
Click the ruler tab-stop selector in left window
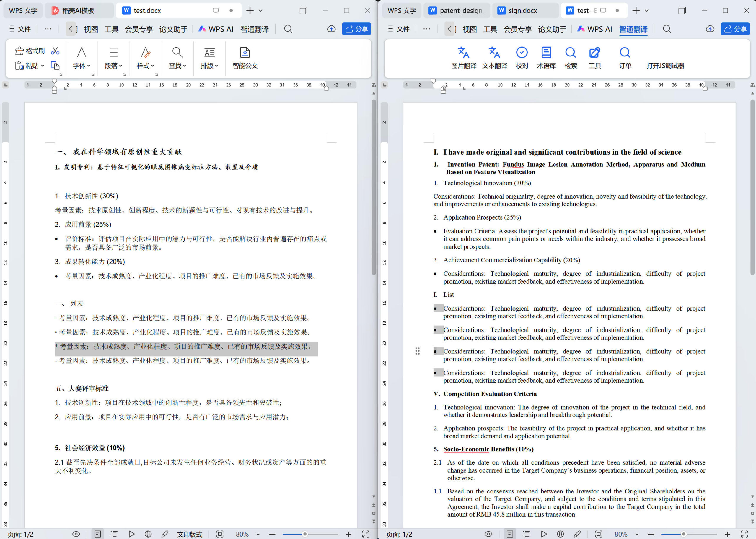click(6, 85)
